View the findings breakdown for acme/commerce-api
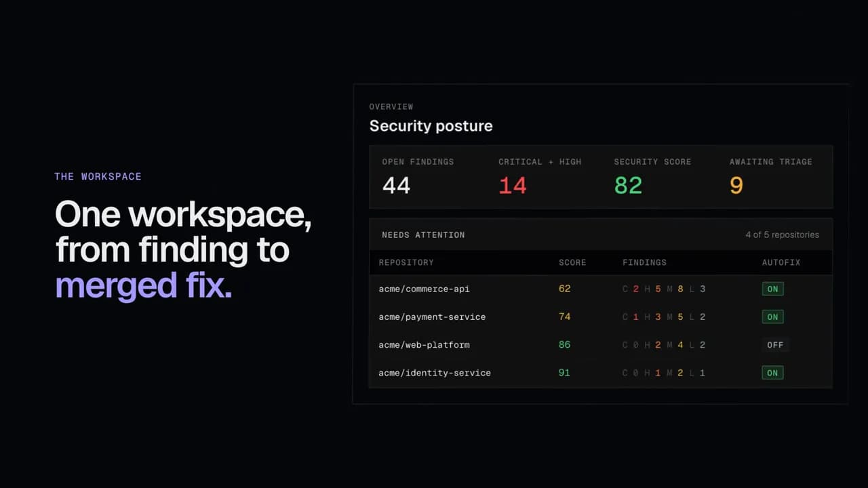 (664, 289)
